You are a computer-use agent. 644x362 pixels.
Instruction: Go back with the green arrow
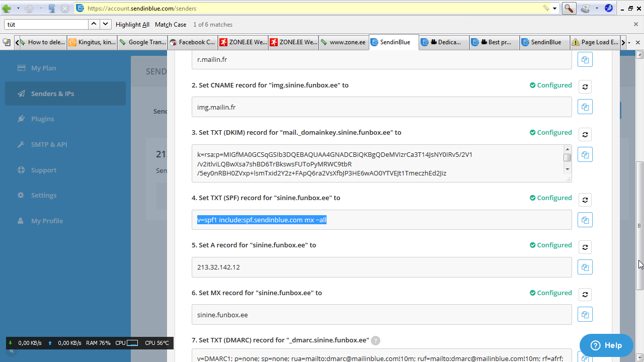[x=7, y=8]
